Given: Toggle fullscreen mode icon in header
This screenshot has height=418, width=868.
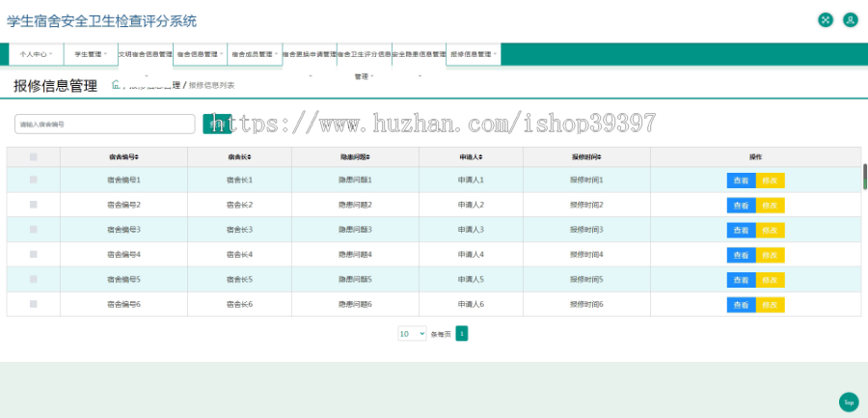Looking at the screenshot, I should [x=826, y=20].
